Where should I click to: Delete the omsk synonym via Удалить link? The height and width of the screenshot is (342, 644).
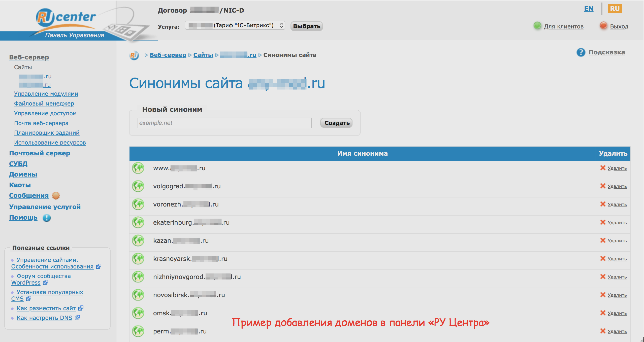pos(617,313)
